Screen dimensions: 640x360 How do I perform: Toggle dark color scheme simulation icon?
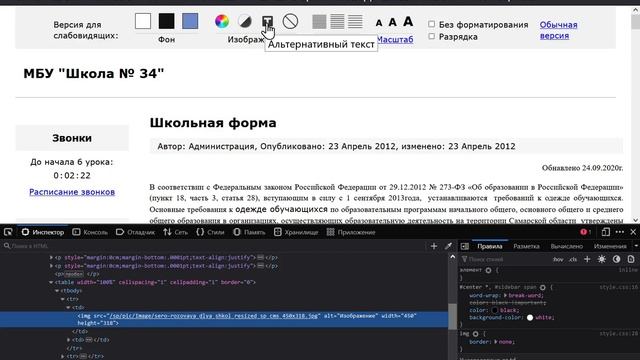click(616, 259)
